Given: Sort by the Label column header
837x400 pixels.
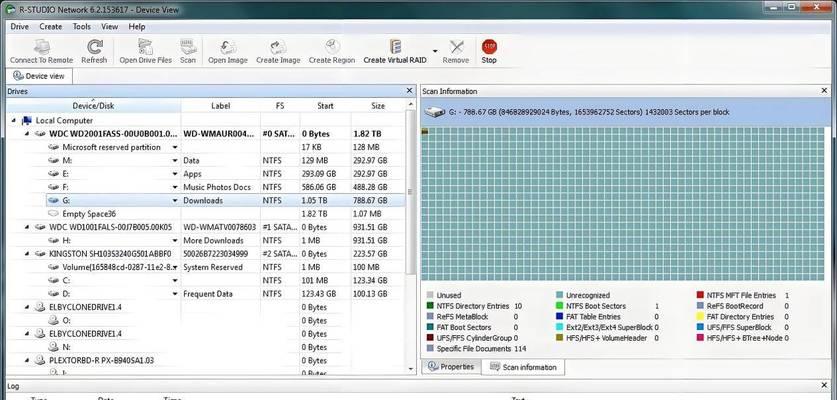Looking at the screenshot, I should [220, 106].
